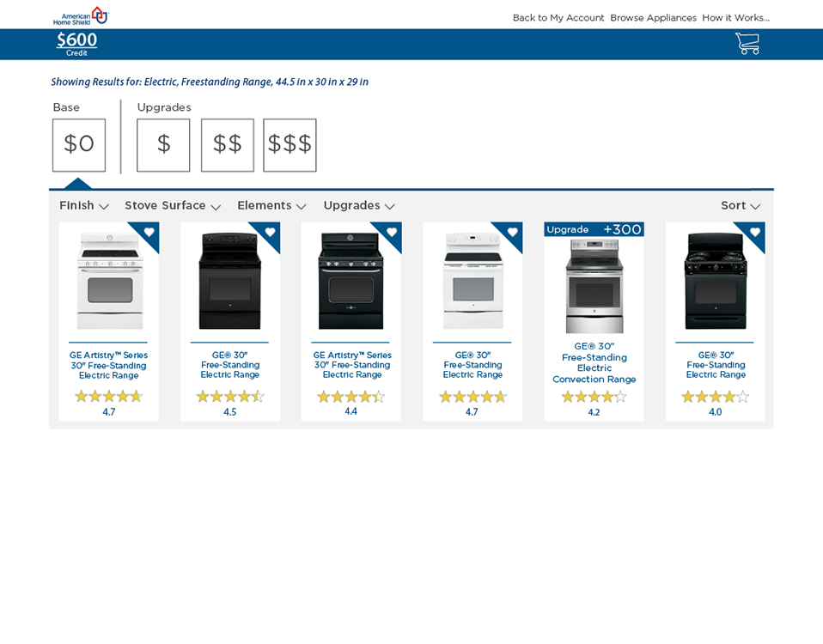This screenshot has width=823, height=644.
Task: Open white GE 30" Free-Standing range title rated 4.7
Action: [x=472, y=364]
